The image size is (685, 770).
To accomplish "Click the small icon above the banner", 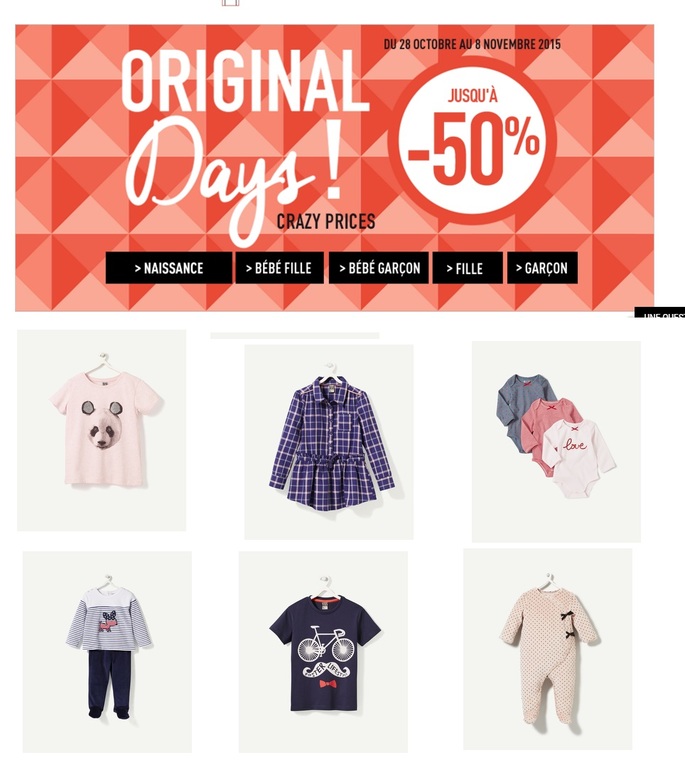I will (x=230, y=3).
